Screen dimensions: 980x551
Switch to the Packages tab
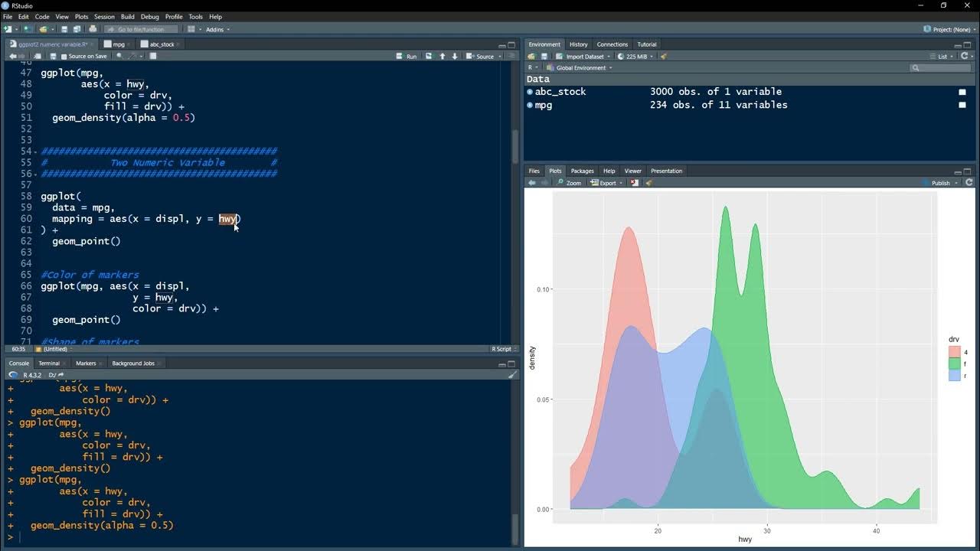click(x=582, y=171)
